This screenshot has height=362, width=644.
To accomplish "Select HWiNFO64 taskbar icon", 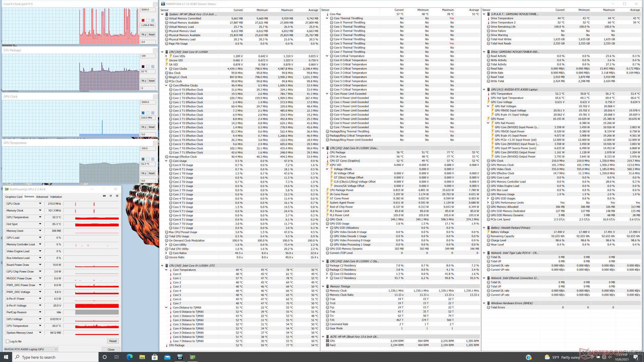I will [180, 357].
